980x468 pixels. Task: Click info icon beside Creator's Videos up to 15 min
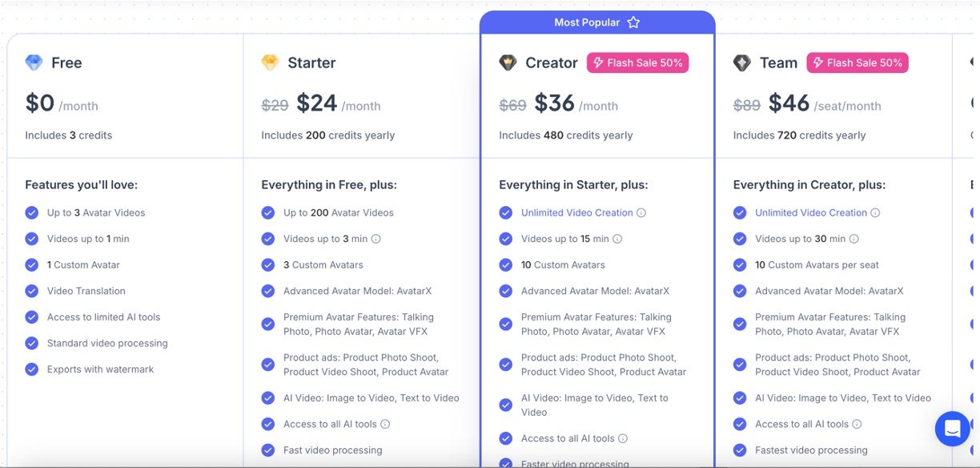617,239
